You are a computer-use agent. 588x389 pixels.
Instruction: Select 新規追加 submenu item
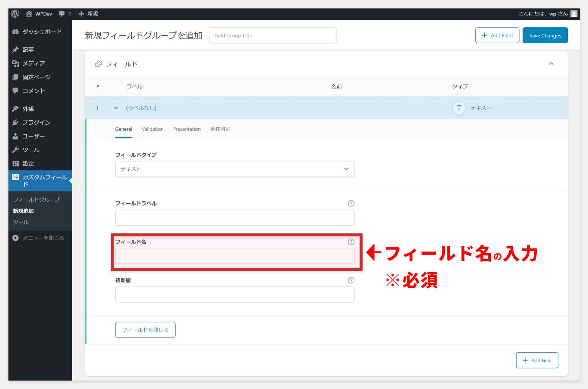[23, 211]
